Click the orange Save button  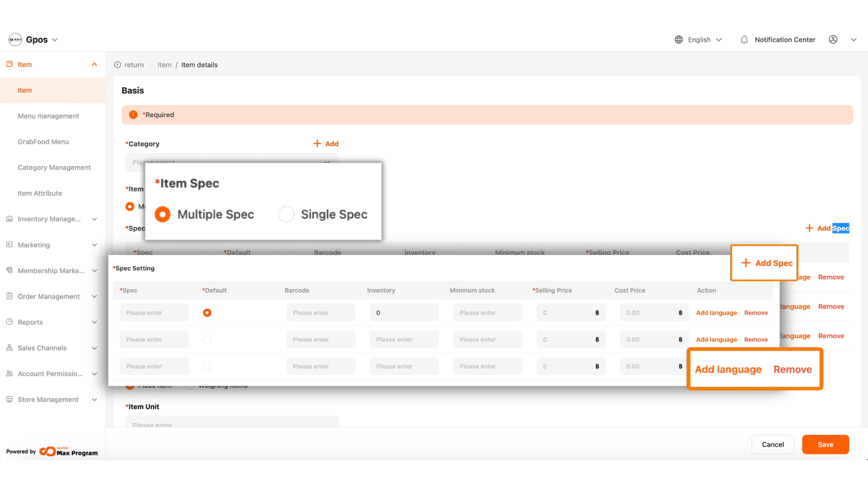(x=825, y=445)
